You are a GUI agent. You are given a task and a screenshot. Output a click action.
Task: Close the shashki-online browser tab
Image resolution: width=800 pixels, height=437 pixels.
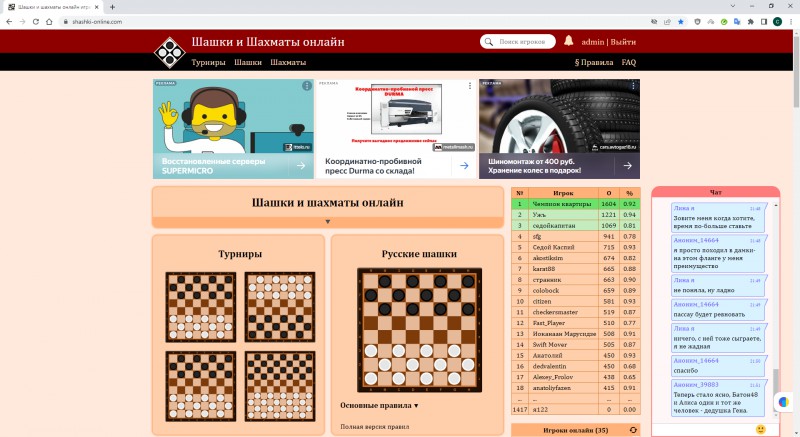(x=97, y=7)
